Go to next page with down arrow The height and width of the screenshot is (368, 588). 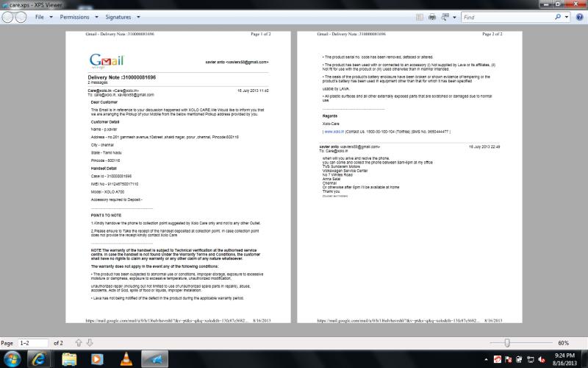90,343
